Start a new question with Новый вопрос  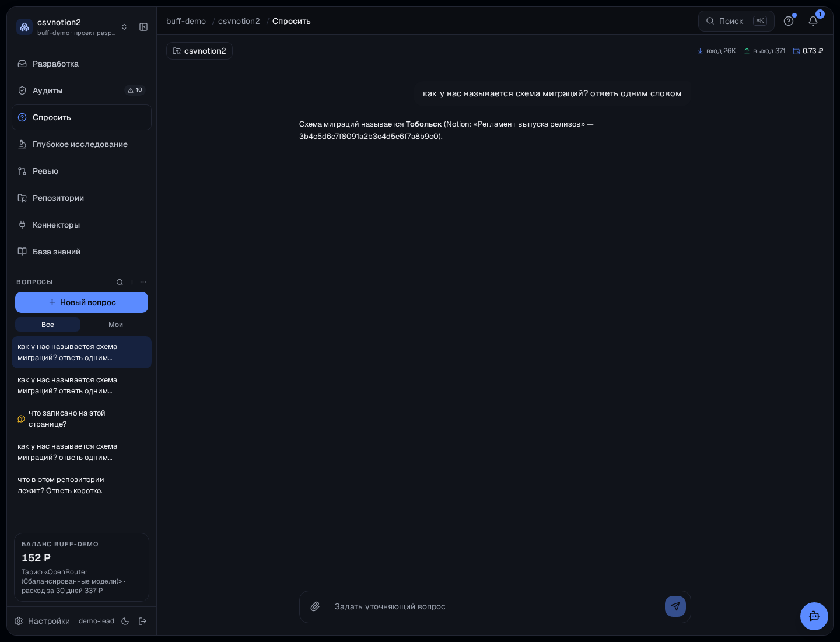(82, 302)
